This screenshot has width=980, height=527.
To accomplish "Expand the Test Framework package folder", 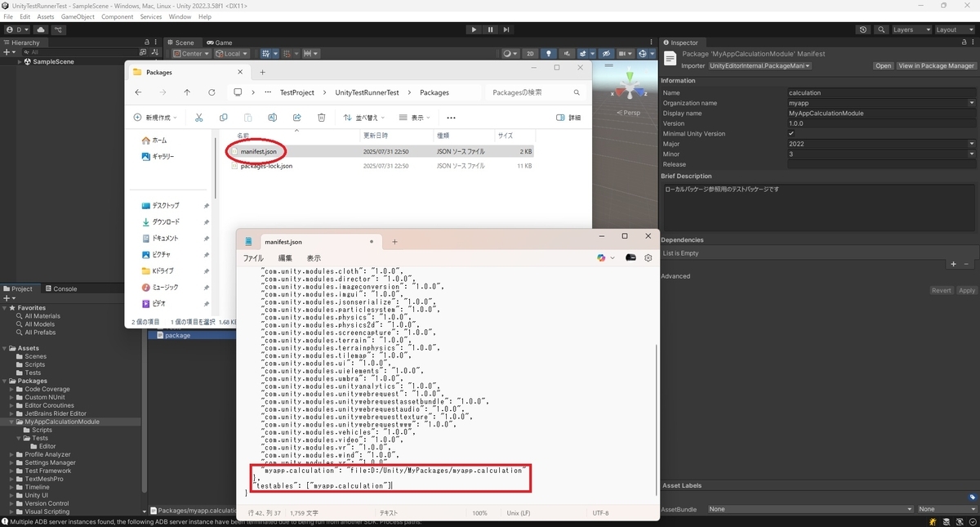I will (11, 471).
